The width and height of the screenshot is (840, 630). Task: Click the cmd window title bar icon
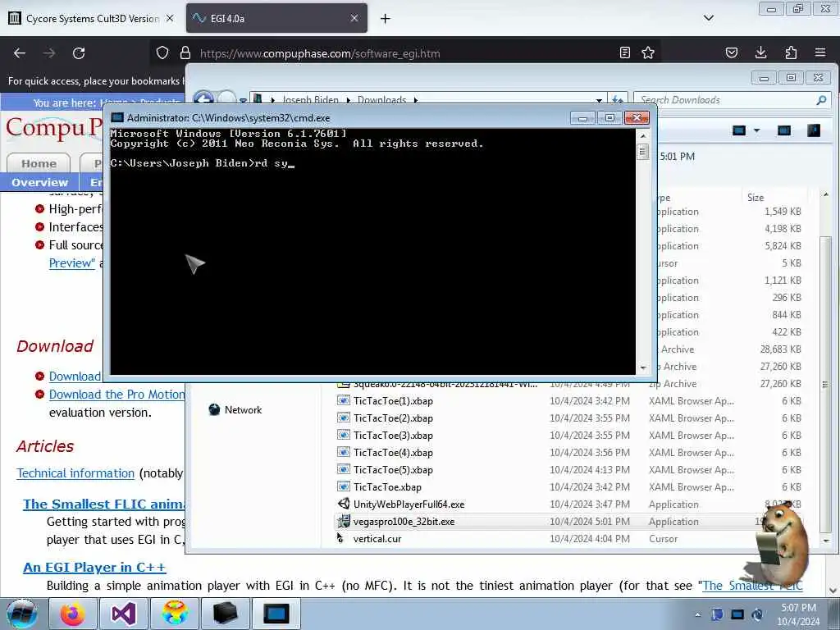coord(116,117)
